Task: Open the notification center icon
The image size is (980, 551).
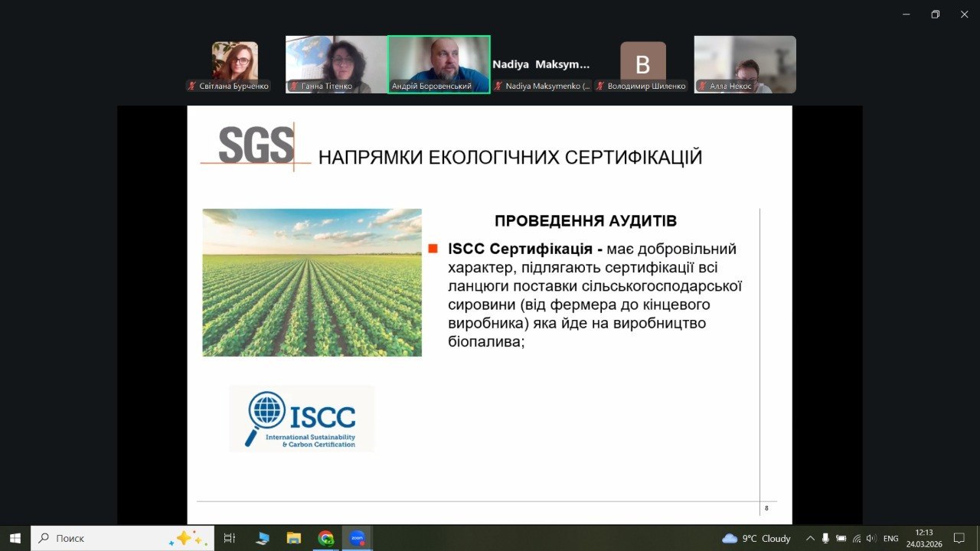Action: click(959, 538)
